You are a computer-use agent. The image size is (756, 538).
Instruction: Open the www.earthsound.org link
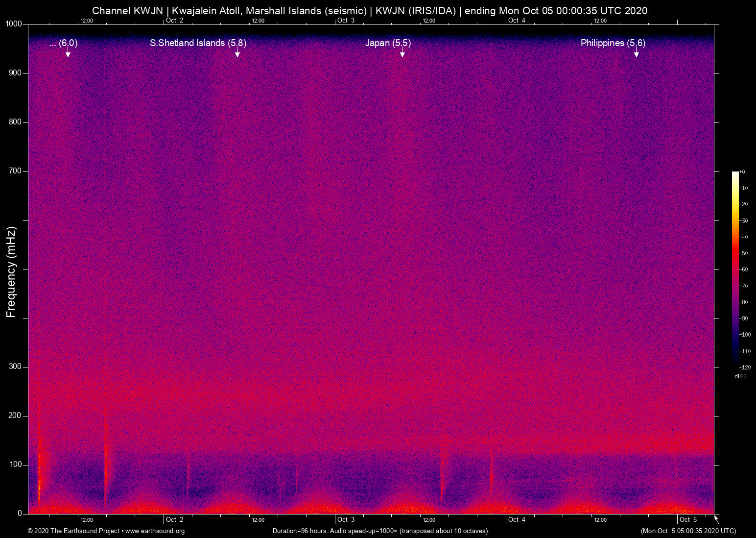click(x=155, y=531)
